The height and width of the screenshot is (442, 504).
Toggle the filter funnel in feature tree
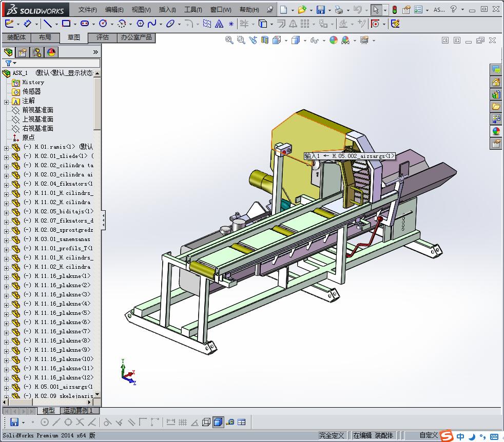tap(8, 63)
